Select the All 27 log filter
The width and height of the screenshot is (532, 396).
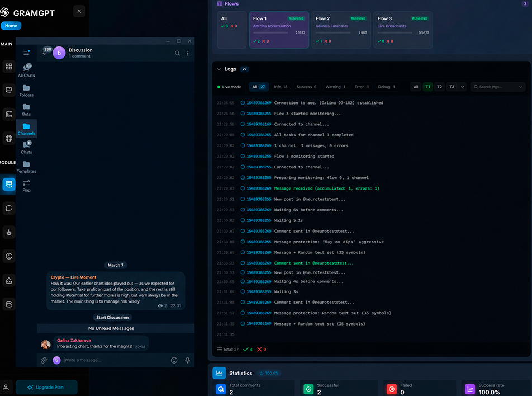pos(259,87)
